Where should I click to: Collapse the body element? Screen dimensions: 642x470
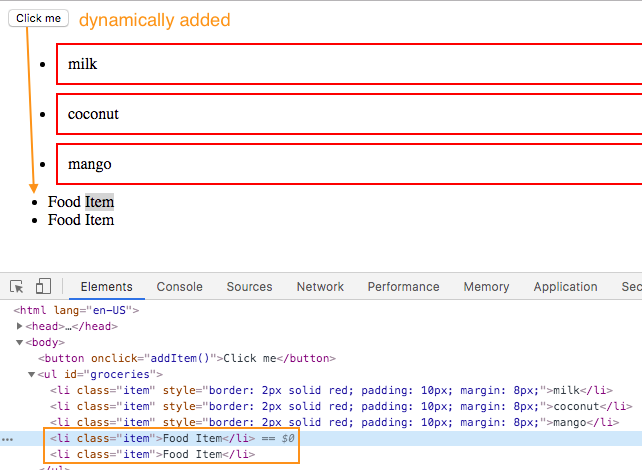point(19,342)
